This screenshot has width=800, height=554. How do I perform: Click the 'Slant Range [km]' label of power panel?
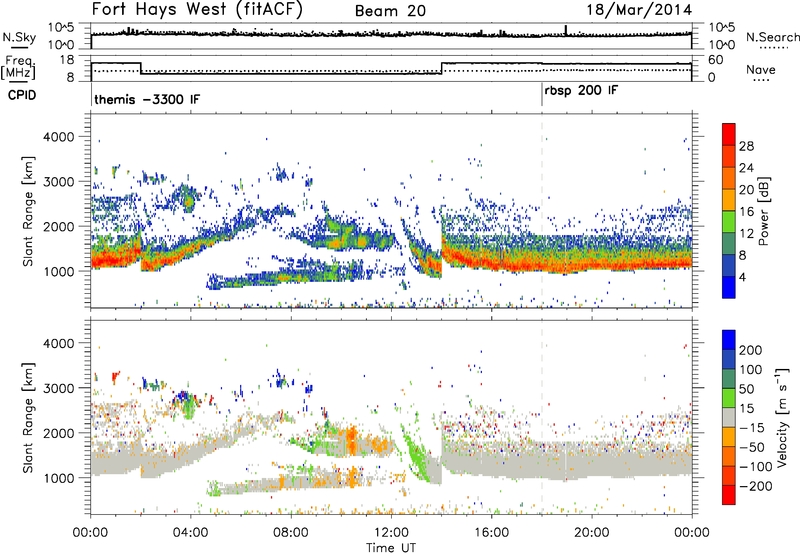click(28, 211)
